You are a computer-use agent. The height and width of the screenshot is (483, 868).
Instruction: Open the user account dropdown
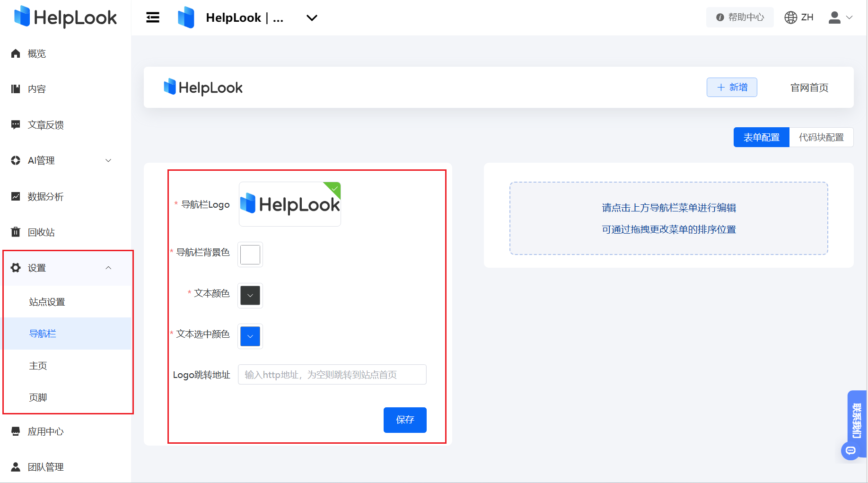[x=841, y=17]
